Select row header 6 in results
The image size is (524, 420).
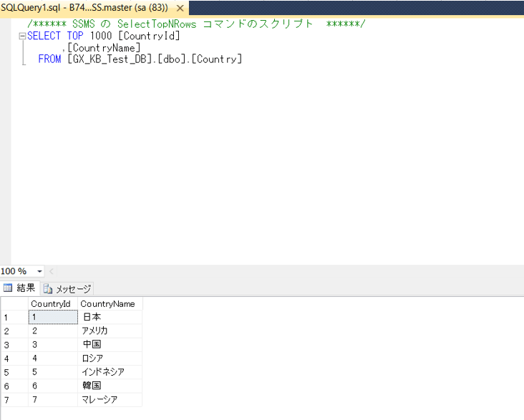pyautogui.click(x=15, y=386)
